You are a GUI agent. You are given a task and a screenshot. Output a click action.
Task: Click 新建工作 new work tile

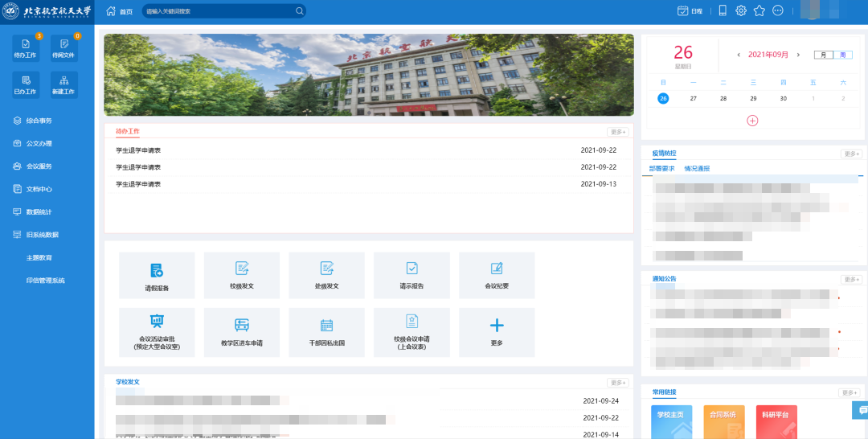[63, 84]
